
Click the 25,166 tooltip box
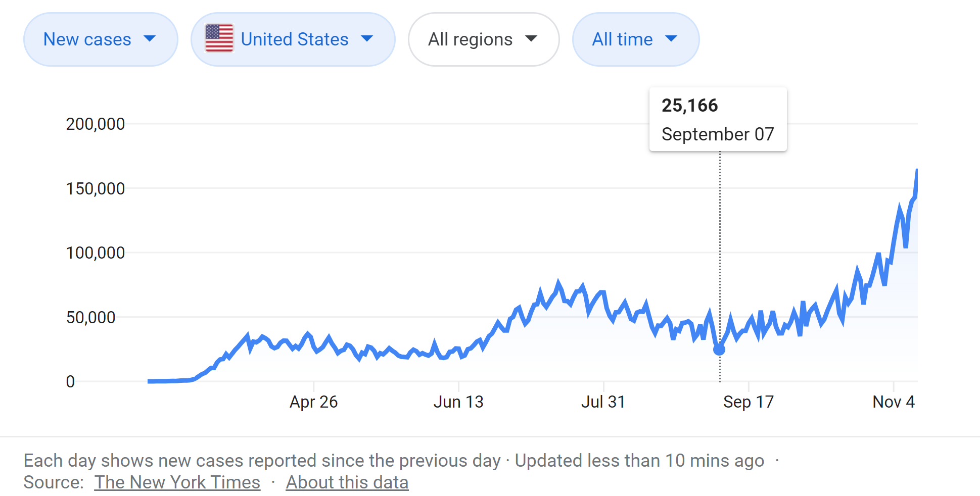718,119
